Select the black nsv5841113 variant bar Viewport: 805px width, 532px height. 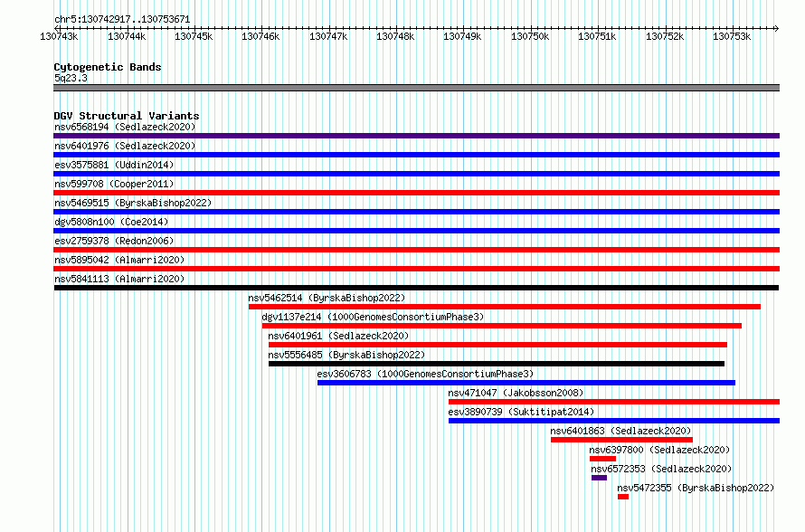point(416,288)
